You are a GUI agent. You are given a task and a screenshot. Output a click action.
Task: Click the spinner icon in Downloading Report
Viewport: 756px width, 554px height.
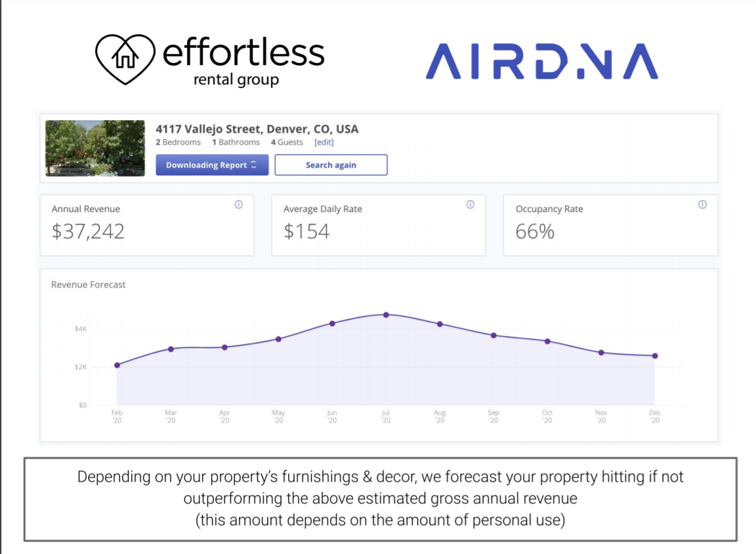[x=253, y=165]
